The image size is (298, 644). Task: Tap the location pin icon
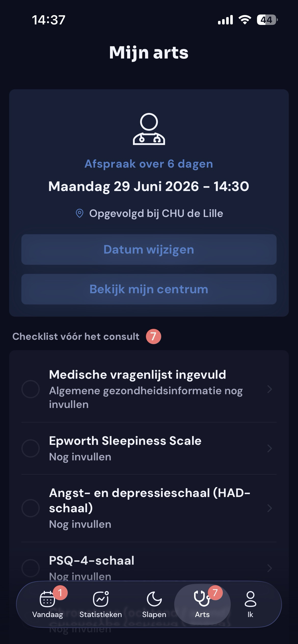(80, 213)
